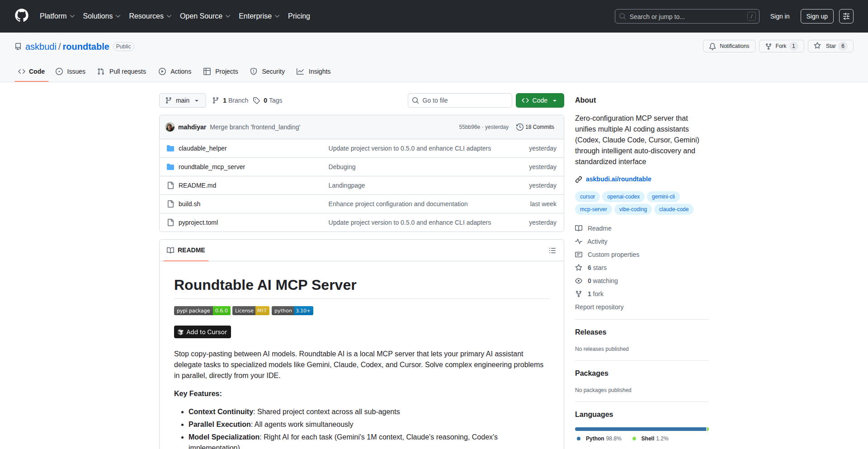
Task: Click the License MIT badge
Action: [x=251, y=311]
